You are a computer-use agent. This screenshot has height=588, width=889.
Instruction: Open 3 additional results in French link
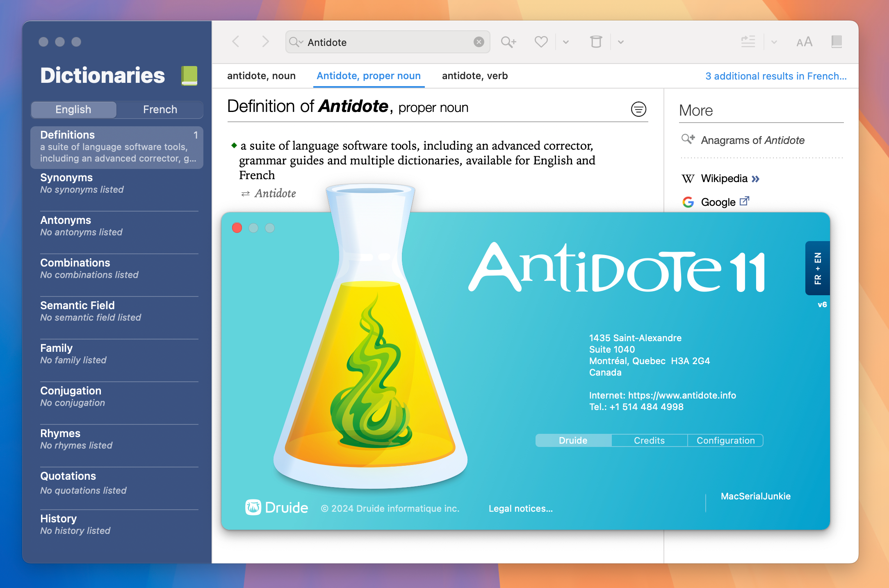click(x=776, y=76)
